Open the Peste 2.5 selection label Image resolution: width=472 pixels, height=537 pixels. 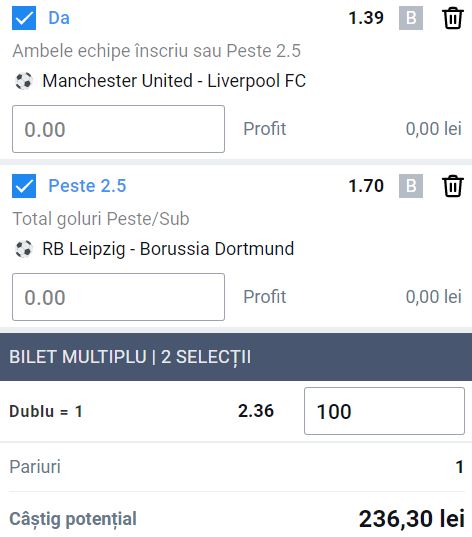pyautogui.click(x=87, y=186)
